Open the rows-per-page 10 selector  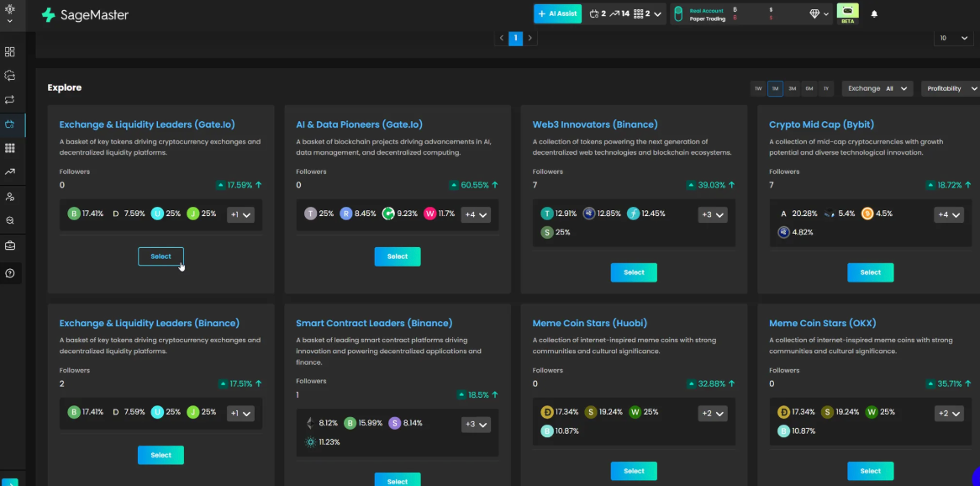(x=955, y=38)
